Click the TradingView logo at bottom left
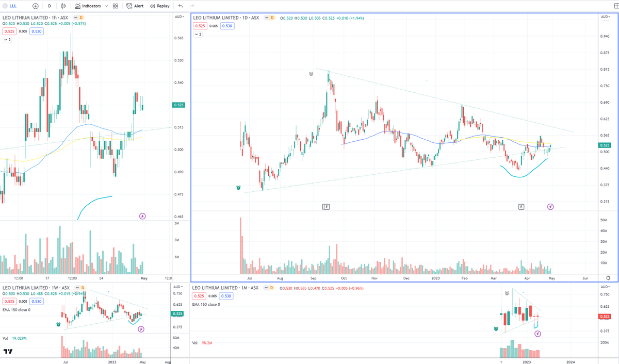Image resolution: width=619 pixels, height=364 pixels. pos(8,352)
